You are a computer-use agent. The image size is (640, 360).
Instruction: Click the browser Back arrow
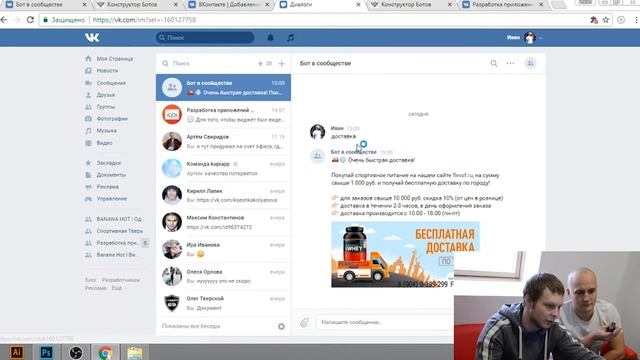point(4,20)
